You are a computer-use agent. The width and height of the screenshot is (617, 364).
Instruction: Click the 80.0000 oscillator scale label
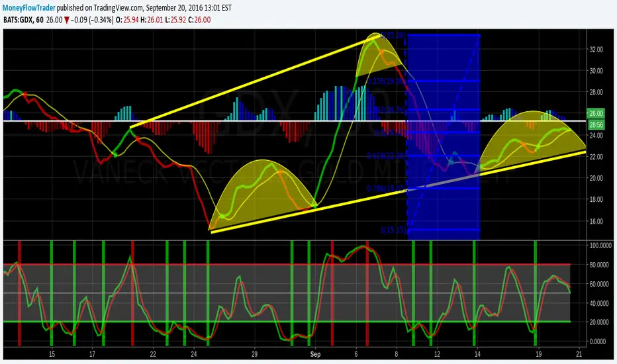tap(600, 265)
